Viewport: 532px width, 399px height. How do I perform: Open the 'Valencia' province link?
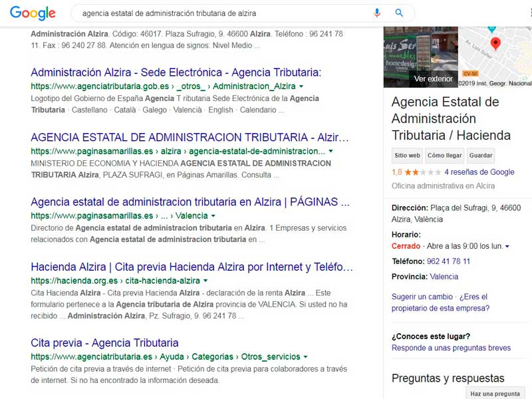pos(444,277)
